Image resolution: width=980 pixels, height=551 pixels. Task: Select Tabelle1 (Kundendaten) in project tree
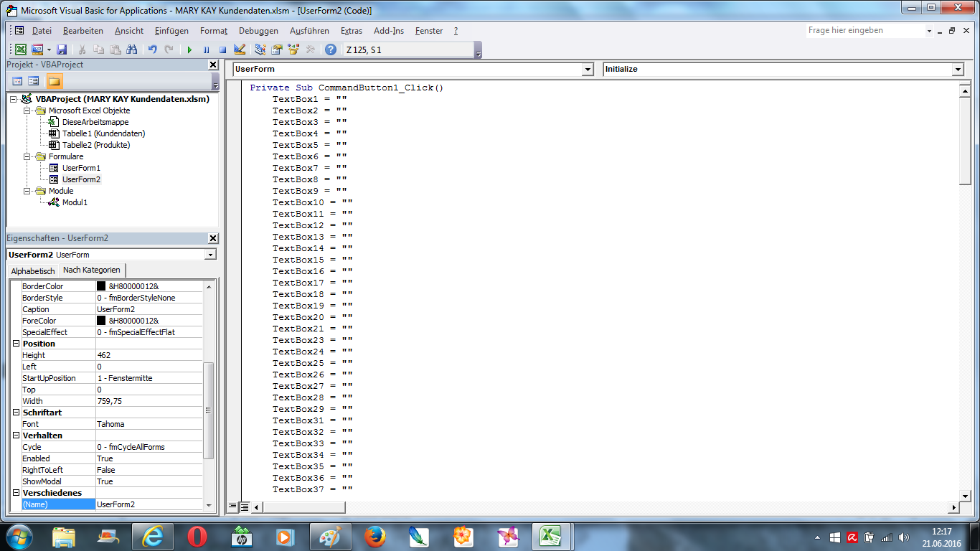click(103, 133)
